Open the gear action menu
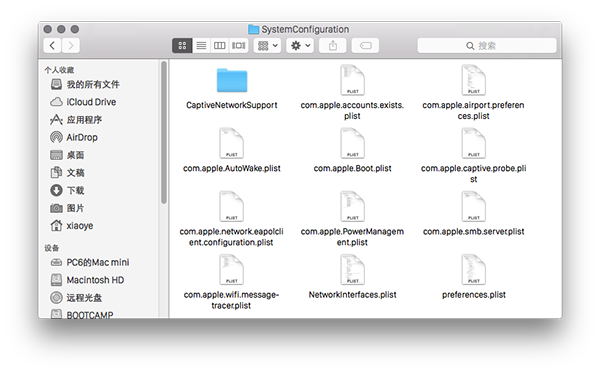This screenshot has height=373, width=600. (300, 46)
